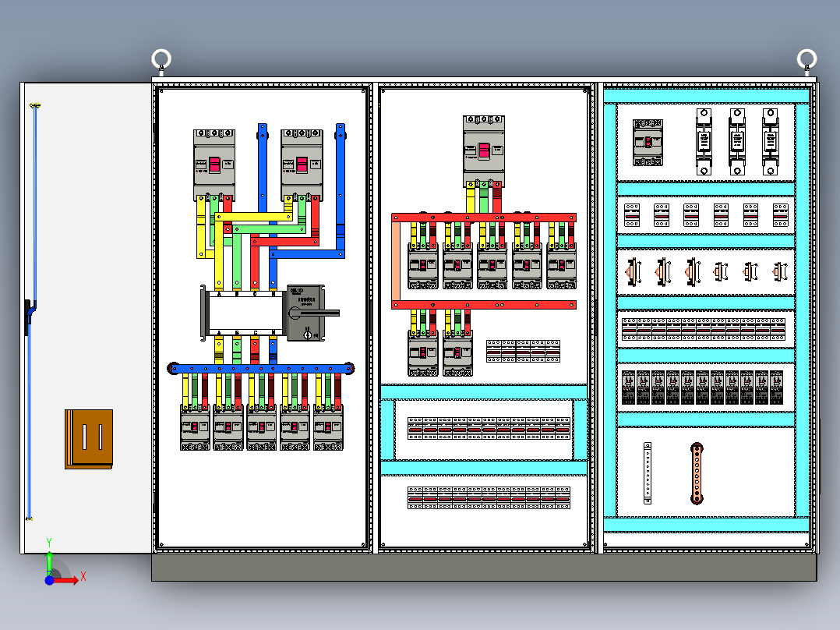Viewport: 840px width, 630px height.
Task: Select the white neutral terminal bar beside copper bar
Action: point(647,473)
